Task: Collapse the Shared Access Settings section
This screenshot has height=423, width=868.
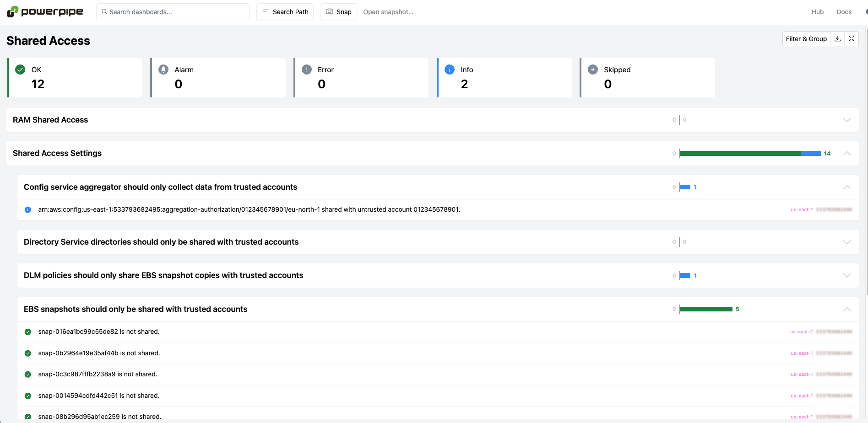Action: pyautogui.click(x=847, y=153)
